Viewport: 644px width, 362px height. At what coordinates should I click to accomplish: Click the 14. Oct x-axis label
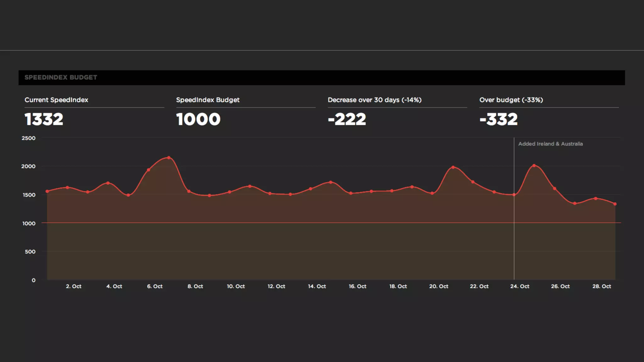coord(317,286)
